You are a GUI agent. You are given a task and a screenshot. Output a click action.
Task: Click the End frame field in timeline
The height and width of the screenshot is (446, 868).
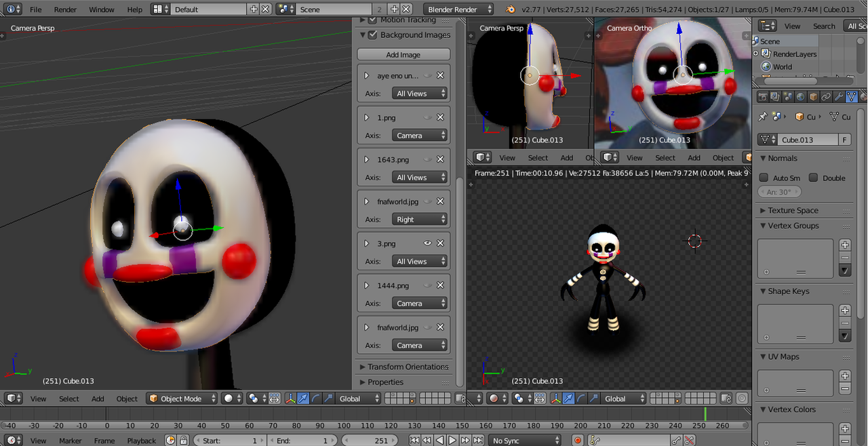(x=303, y=441)
